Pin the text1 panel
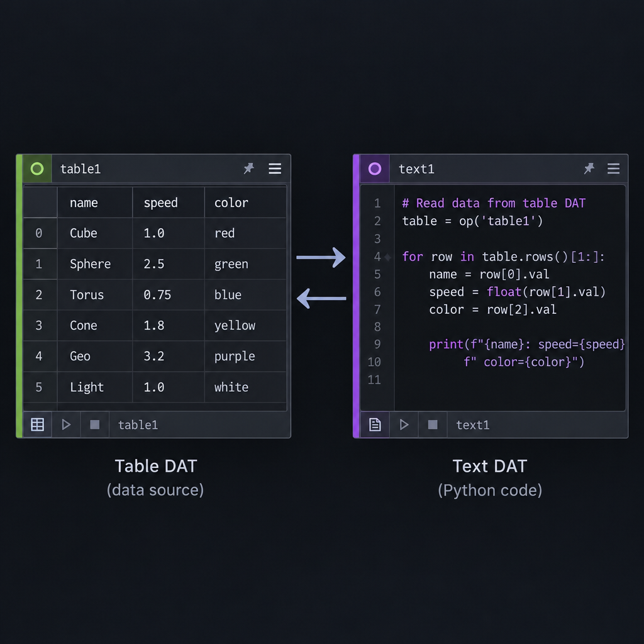 coord(589,169)
